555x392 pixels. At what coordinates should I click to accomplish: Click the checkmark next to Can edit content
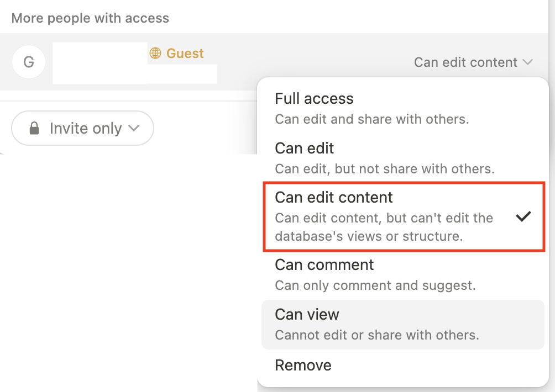pyautogui.click(x=523, y=216)
